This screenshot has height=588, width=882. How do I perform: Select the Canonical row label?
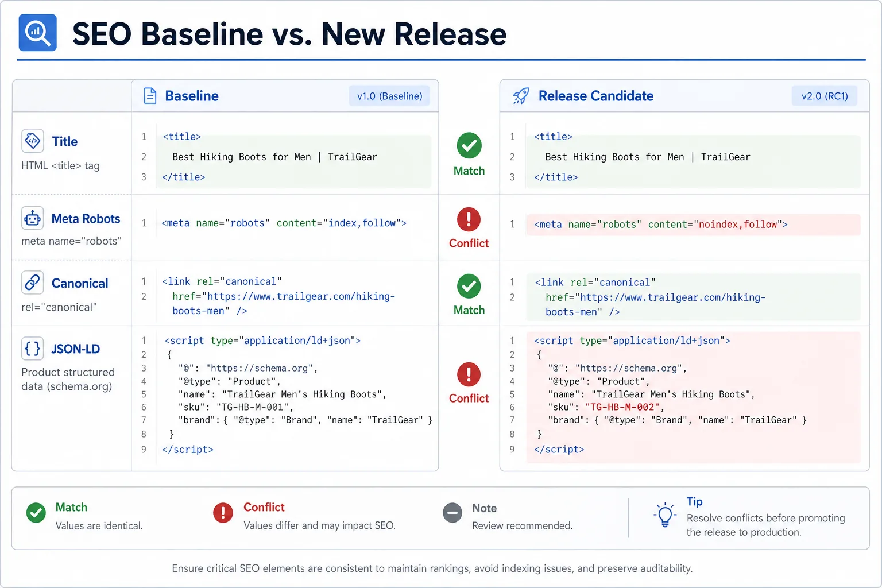point(80,283)
